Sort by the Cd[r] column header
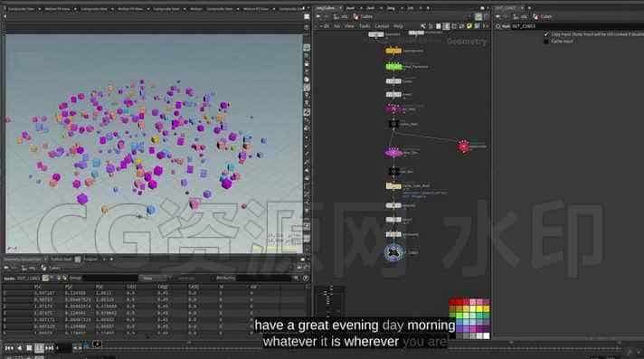Viewport: 644px width, 359px height. point(130,287)
